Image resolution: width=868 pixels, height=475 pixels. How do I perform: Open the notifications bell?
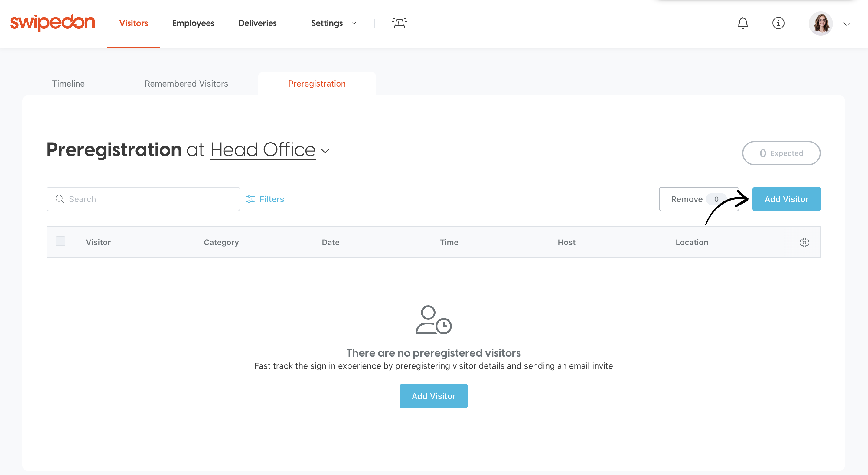[x=743, y=23]
